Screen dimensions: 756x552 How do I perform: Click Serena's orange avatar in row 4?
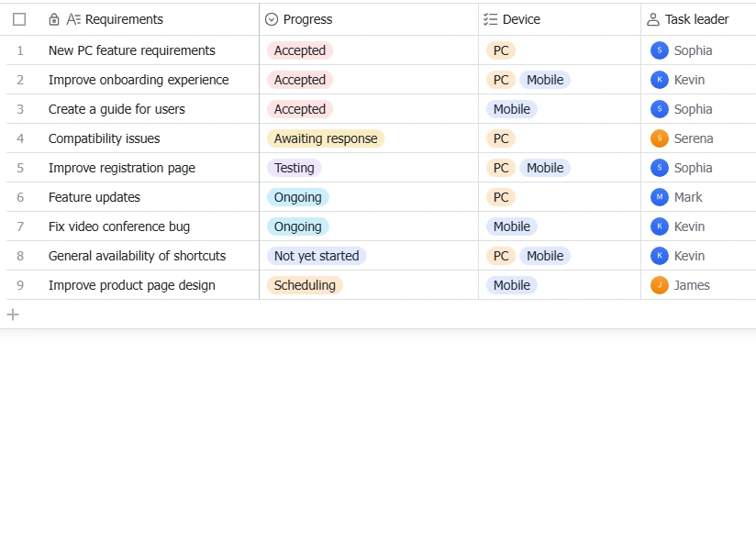[x=659, y=138]
